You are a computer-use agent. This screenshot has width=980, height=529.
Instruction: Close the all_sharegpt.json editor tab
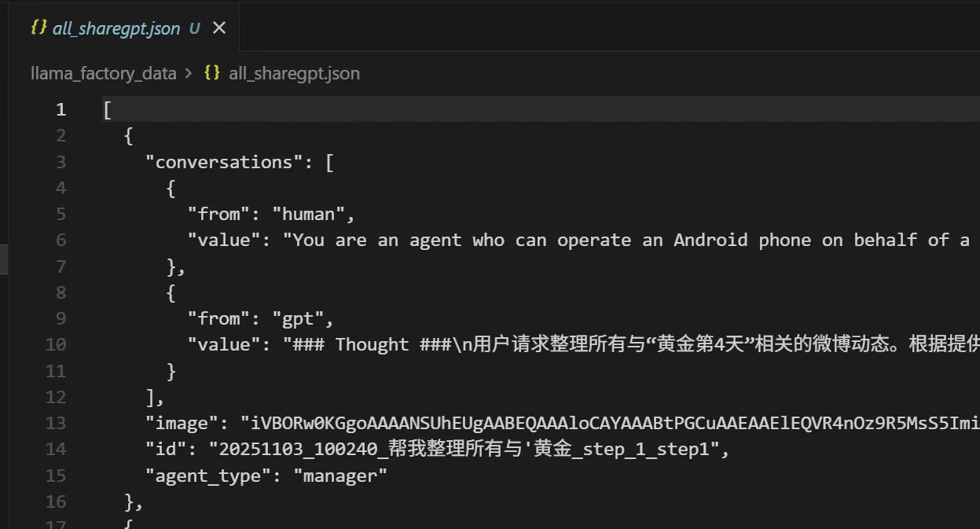pos(219,28)
